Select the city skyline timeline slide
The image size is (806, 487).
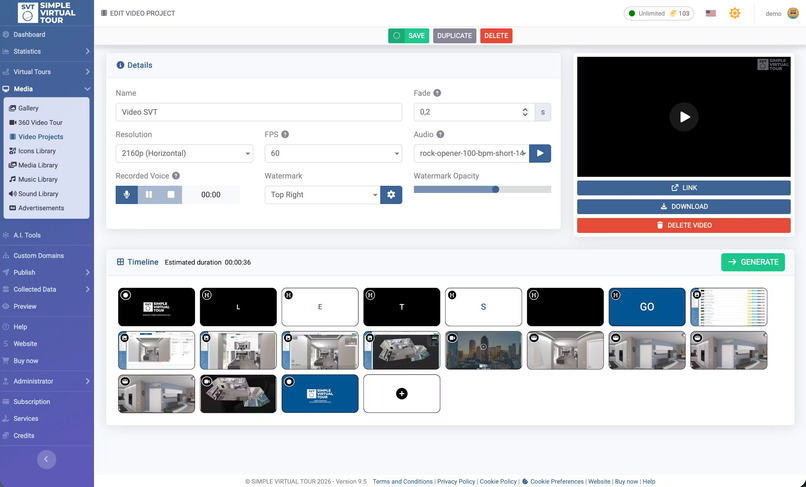(x=483, y=350)
